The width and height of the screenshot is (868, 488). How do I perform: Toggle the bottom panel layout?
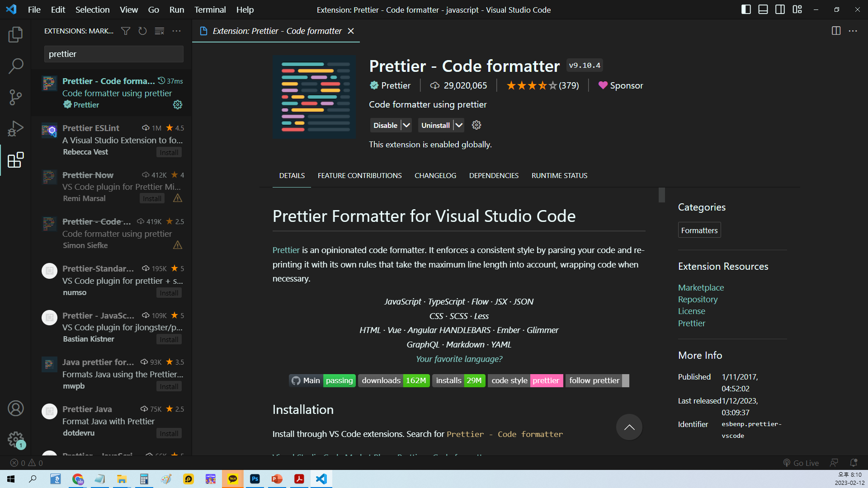(763, 9)
